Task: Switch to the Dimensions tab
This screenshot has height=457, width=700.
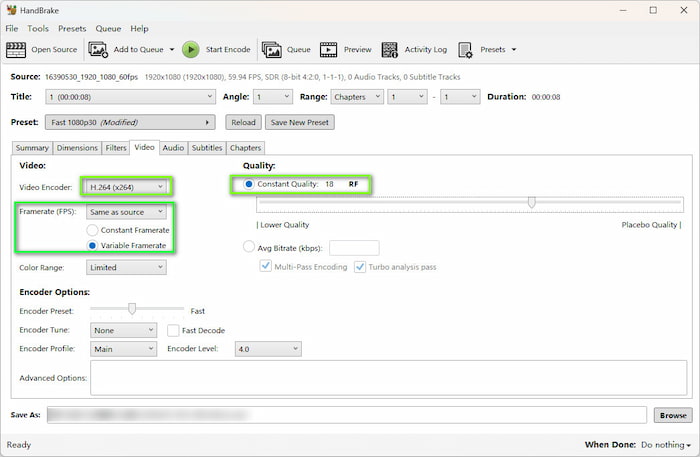Action: coord(77,148)
